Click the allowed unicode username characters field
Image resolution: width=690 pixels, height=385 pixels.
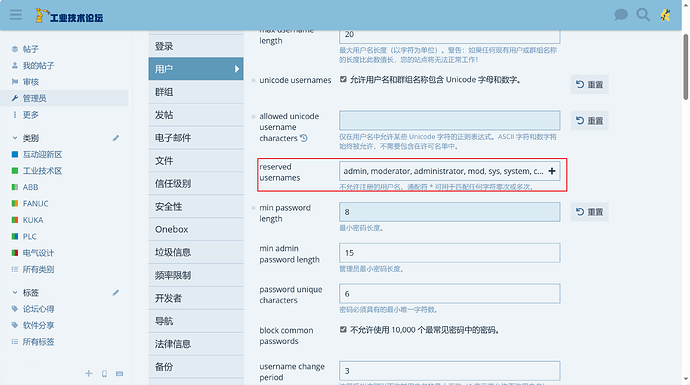click(x=449, y=121)
